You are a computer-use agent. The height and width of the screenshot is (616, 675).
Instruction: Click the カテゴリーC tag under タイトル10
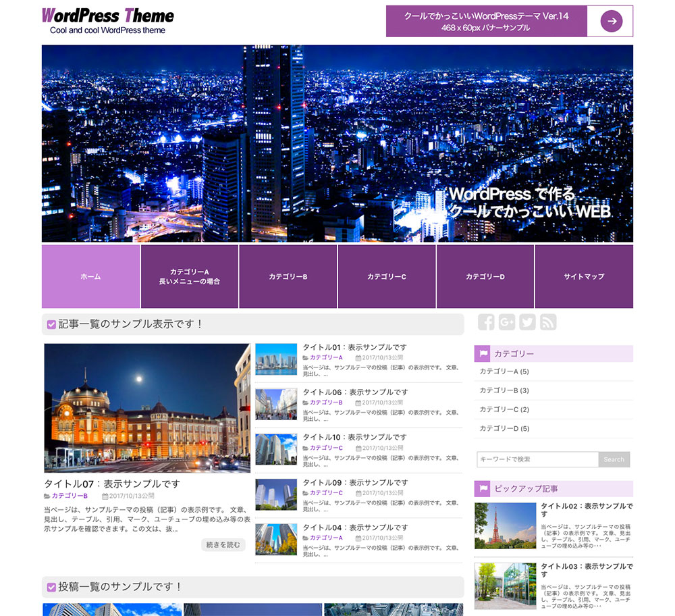tap(326, 448)
